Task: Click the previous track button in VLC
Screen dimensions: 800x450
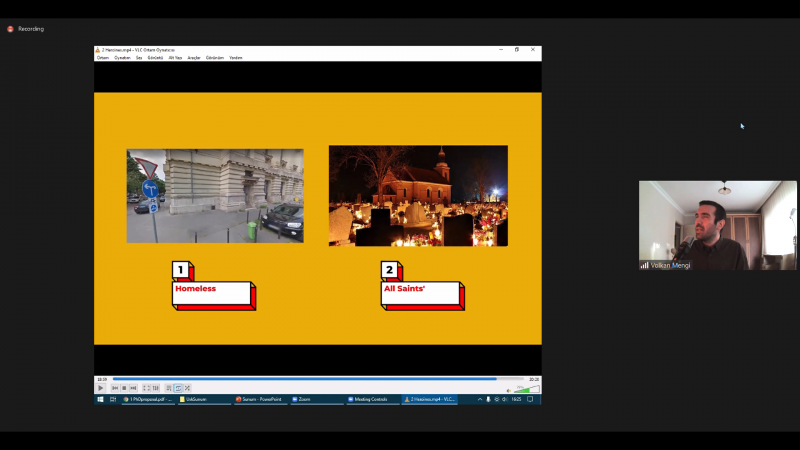Action: coord(115,388)
